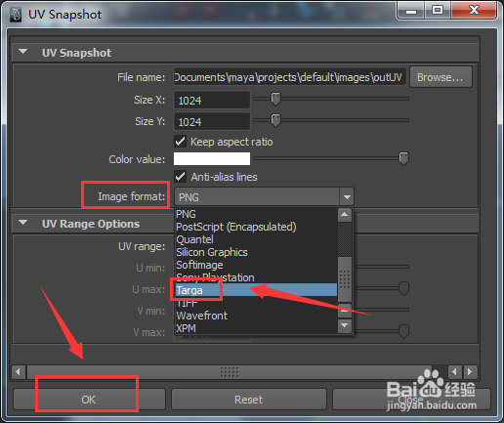Select Sony Playstation format

[256, 277]
